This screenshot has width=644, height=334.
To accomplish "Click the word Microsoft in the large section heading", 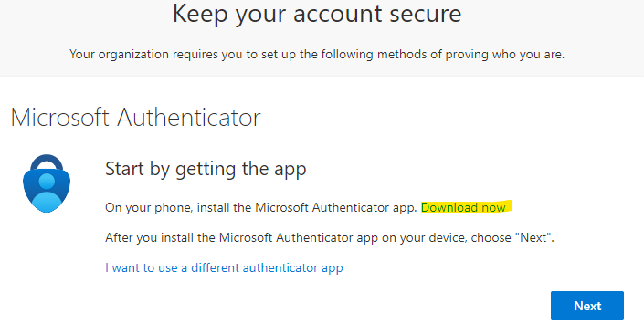I will 60,118.
